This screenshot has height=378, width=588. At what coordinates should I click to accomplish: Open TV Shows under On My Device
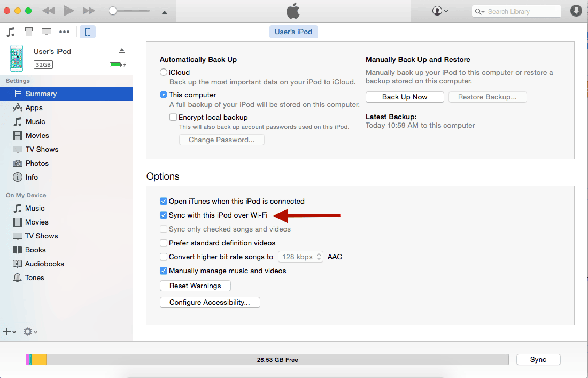[x=66, y=236]
